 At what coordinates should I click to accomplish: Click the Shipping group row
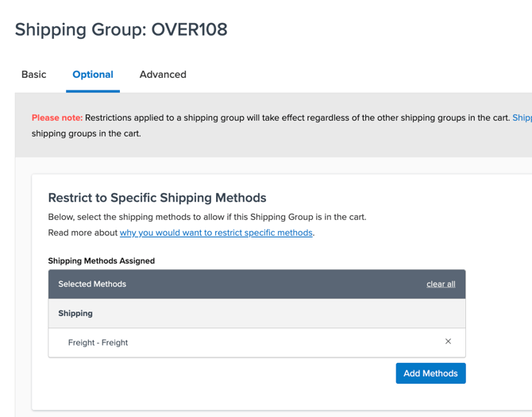point(75,313)
